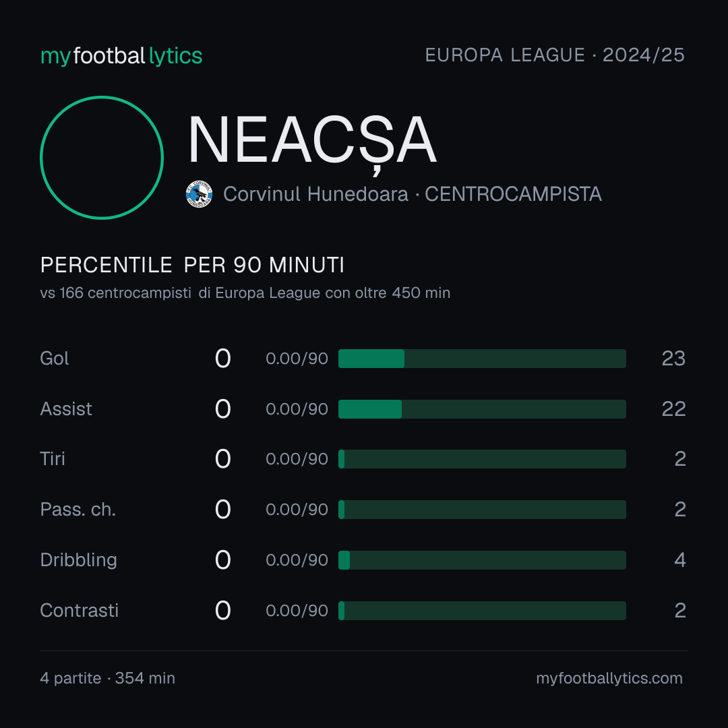Click the 4 partite 354 min footer text
The height and width of the screenshot is (728, 728).
coord(108,678)
